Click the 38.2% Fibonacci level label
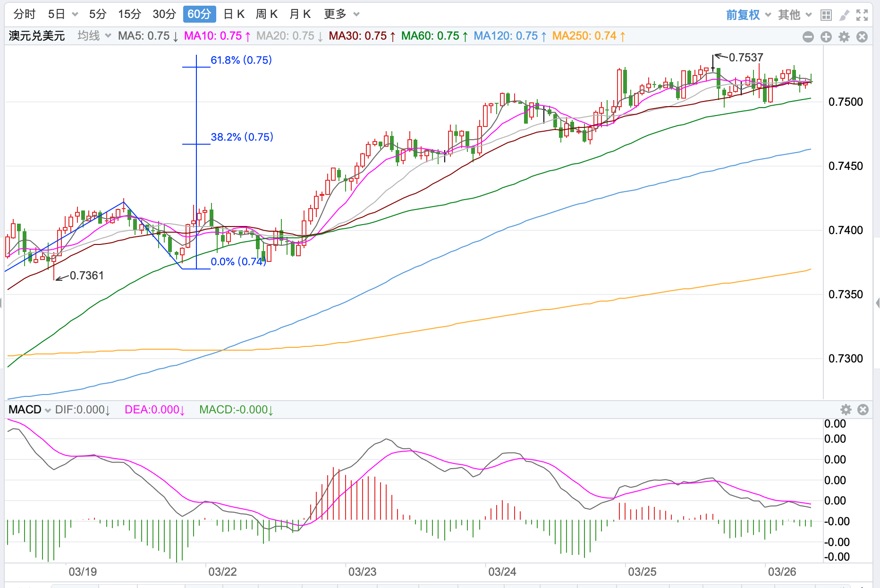Screen dimensions: 880x588 click(242, 137)
